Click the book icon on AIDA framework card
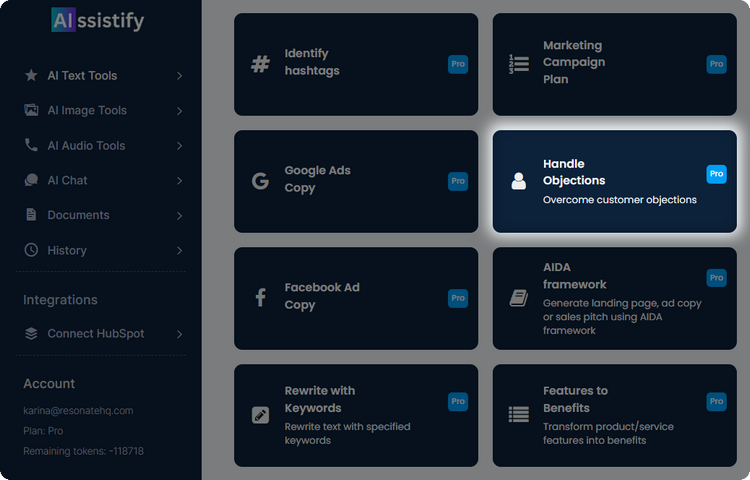 [518, 297]
